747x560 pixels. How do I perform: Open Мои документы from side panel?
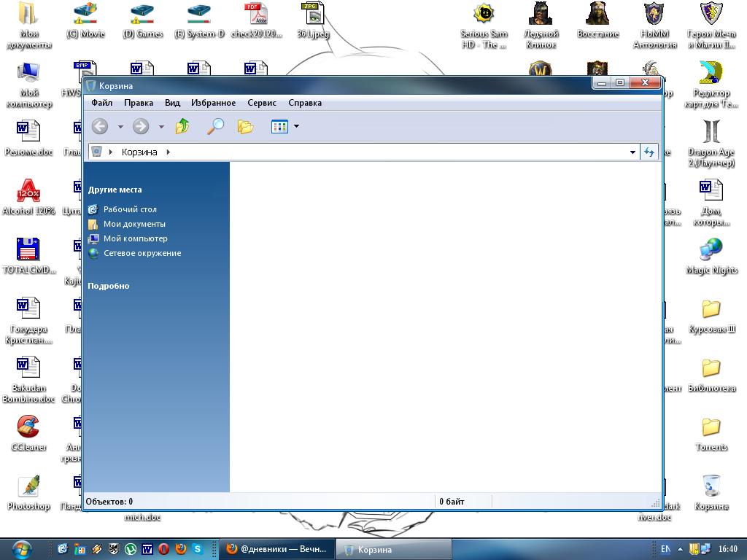pyautogui.click(x=134, y=224)
